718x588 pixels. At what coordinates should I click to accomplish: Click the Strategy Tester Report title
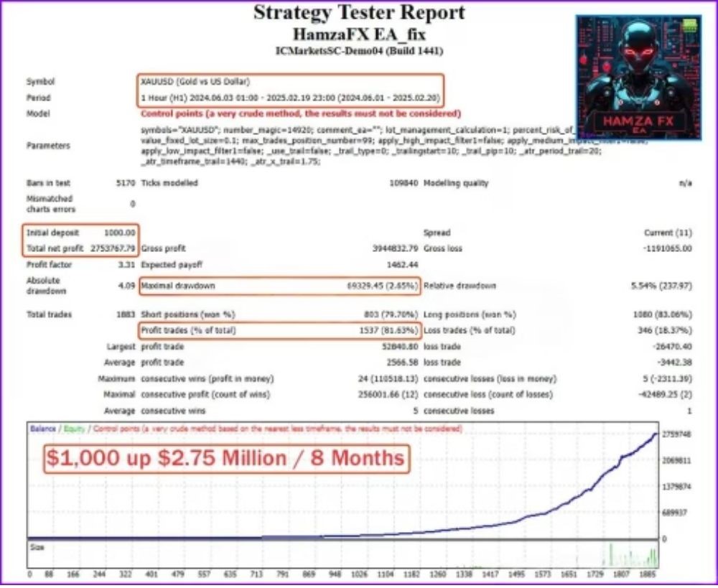359,13
